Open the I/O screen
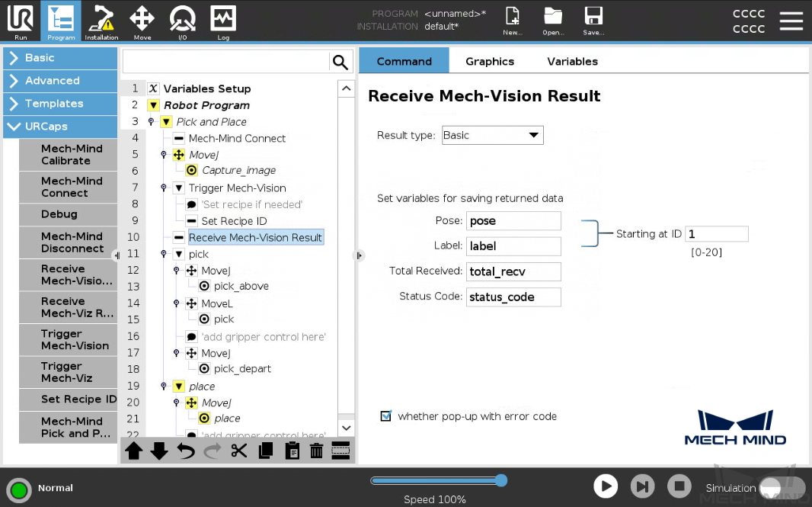Image resolution: width=812 pixels, height=507 pixels. [182, 21]
